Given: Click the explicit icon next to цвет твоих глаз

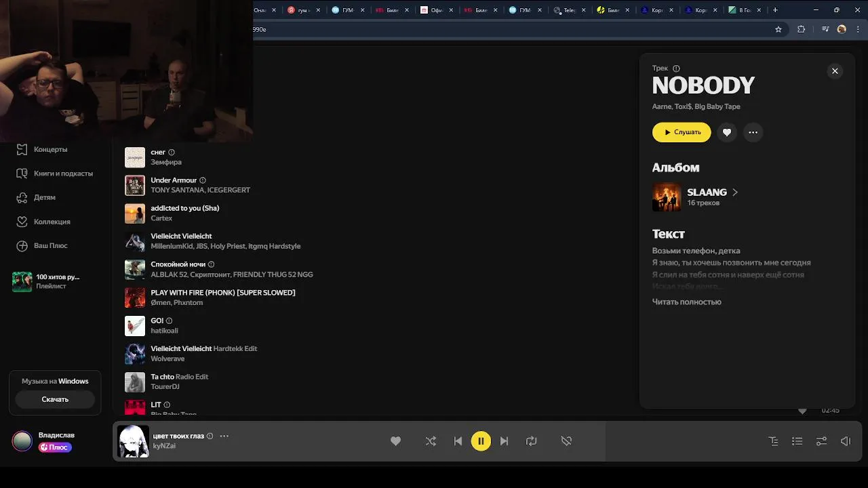Looking at the screenshot, I should click(x=210, y=436).
